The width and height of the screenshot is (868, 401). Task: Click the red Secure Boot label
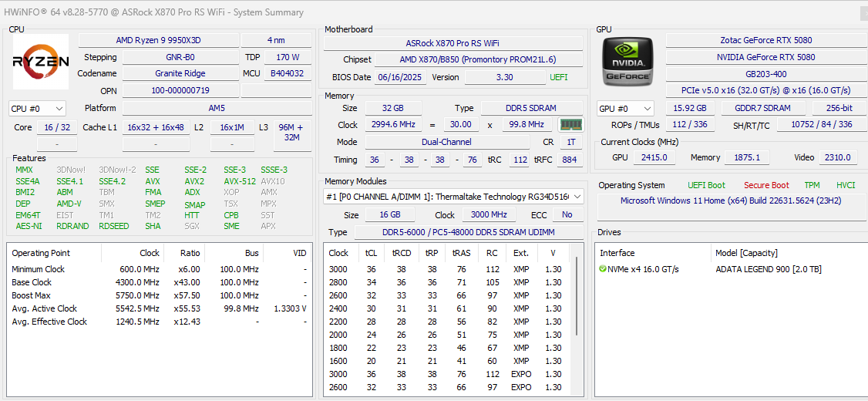(767, 186)
